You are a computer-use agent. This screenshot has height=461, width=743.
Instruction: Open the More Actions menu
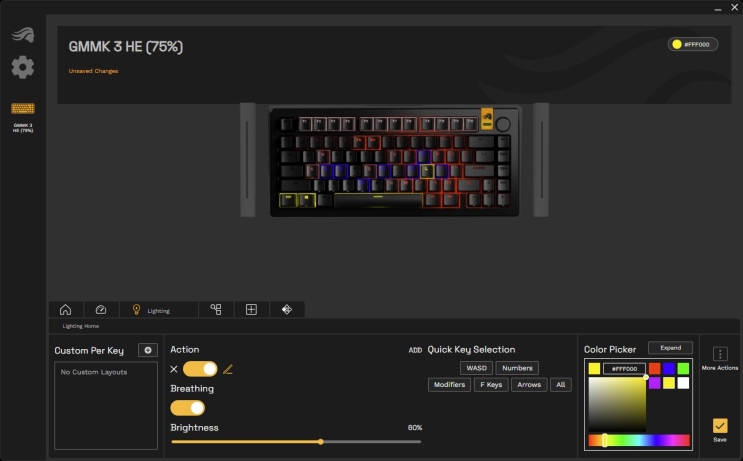(x=720, y=354)
